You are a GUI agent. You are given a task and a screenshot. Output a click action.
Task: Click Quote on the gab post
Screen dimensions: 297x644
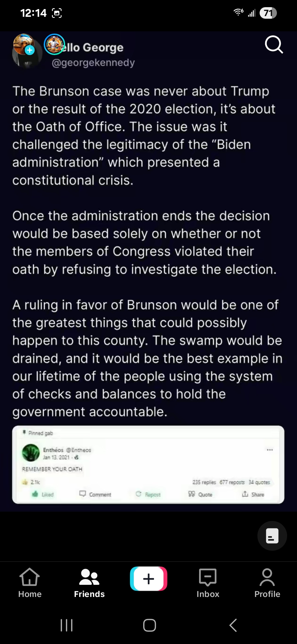click(200, 494)
